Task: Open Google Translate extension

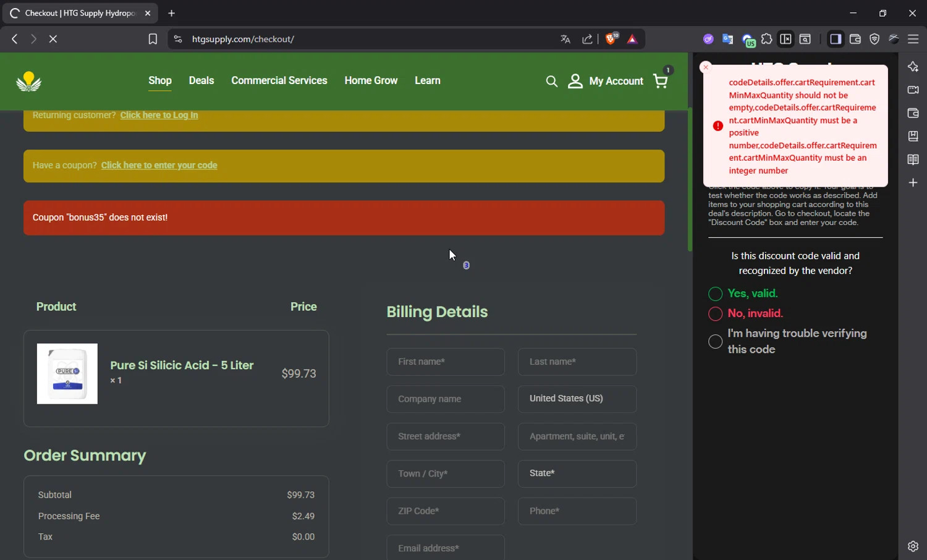Action: pyautogui.click(x=727, y=39)
